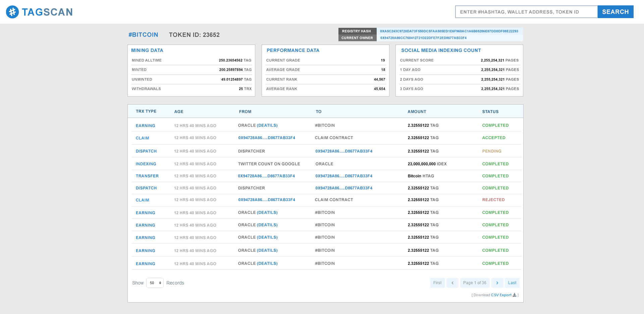
Task: Click the 3 DAYS AGO label
Action: tap(412, 89)
